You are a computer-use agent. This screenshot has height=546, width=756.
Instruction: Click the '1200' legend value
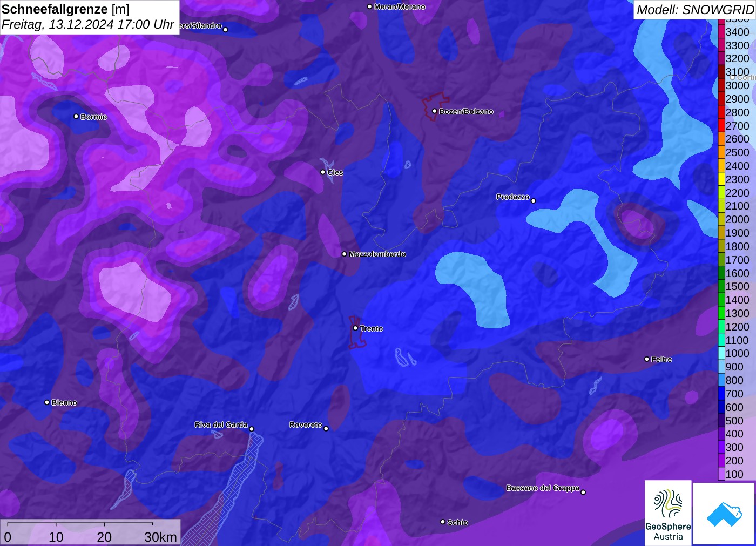pyautogui.click(x=737, y=327)
